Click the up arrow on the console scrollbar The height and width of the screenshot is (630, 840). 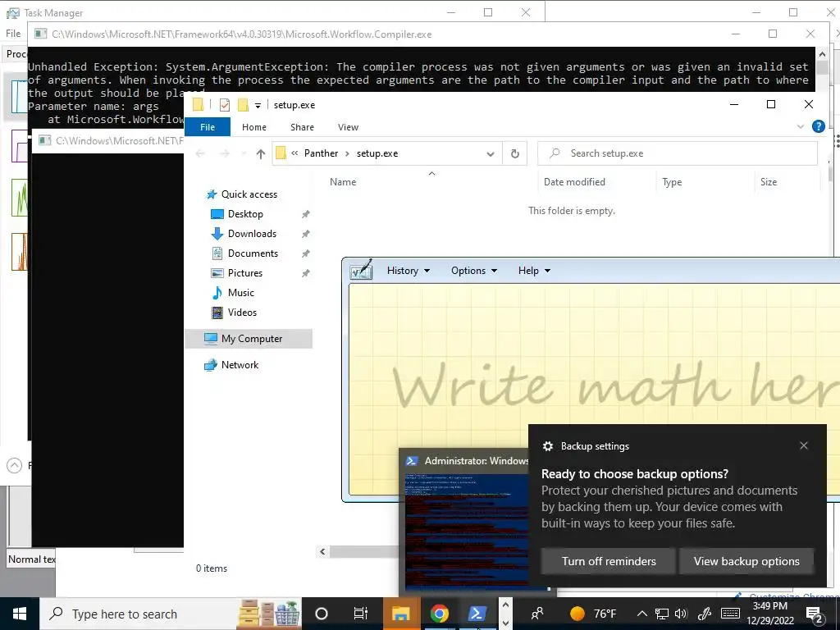(x=822, y=53)
